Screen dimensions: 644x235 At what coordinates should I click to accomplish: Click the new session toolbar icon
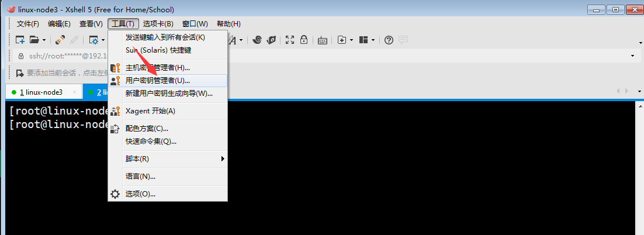(x=20, y=40)
